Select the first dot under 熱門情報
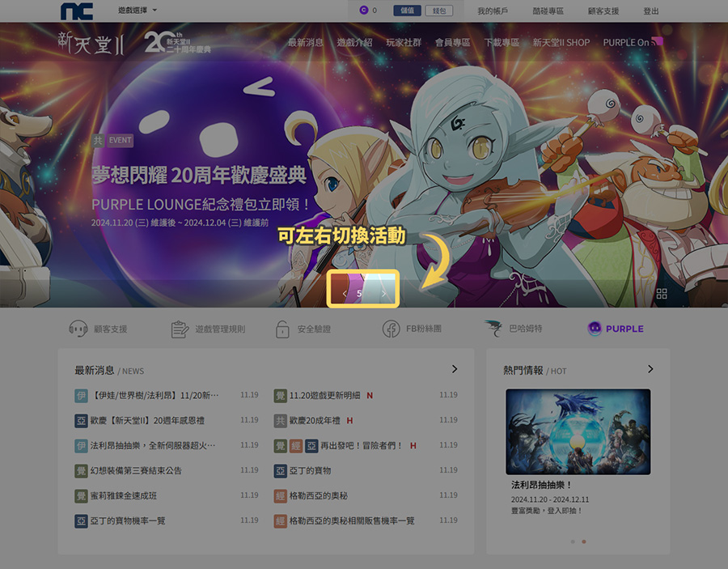 tap(573, 541)
